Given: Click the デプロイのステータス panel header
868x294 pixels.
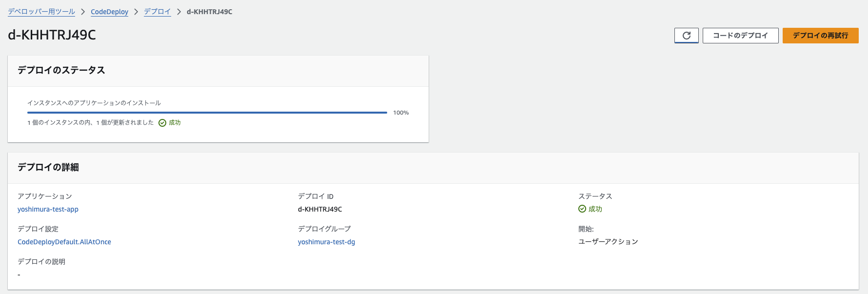Looking at the screenshot, I should pos(218,71).
